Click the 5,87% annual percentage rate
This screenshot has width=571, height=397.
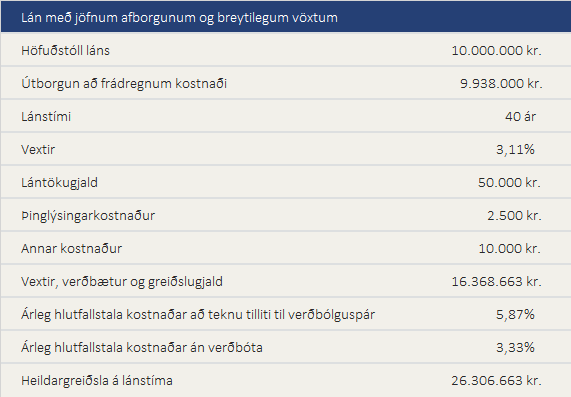click(x=515, y=314)
